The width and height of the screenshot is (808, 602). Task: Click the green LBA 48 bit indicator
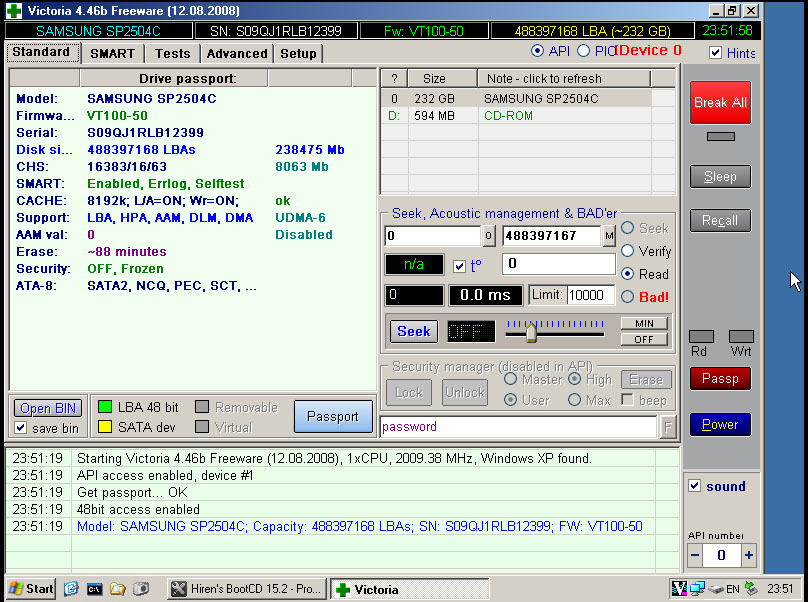pyautogui.click(x=105, y=407)
